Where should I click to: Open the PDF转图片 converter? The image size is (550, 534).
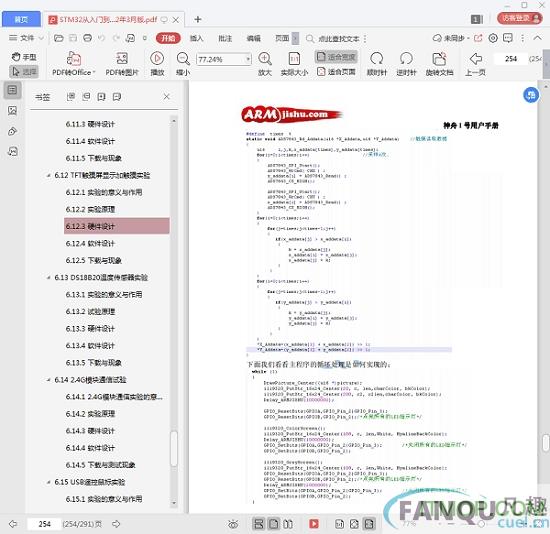(122, 64)
